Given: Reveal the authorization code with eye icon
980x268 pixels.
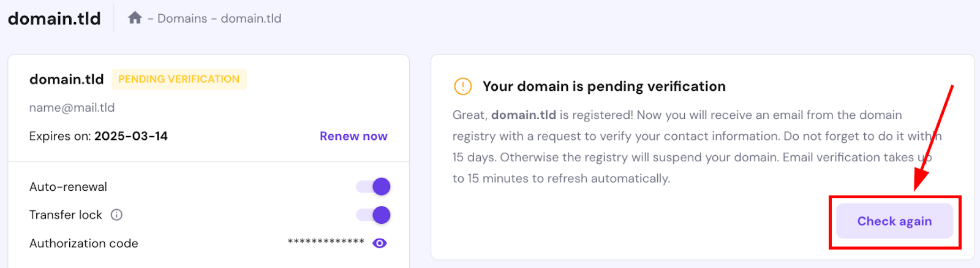Looking at the screenshot, I should [x=380, y=243].
